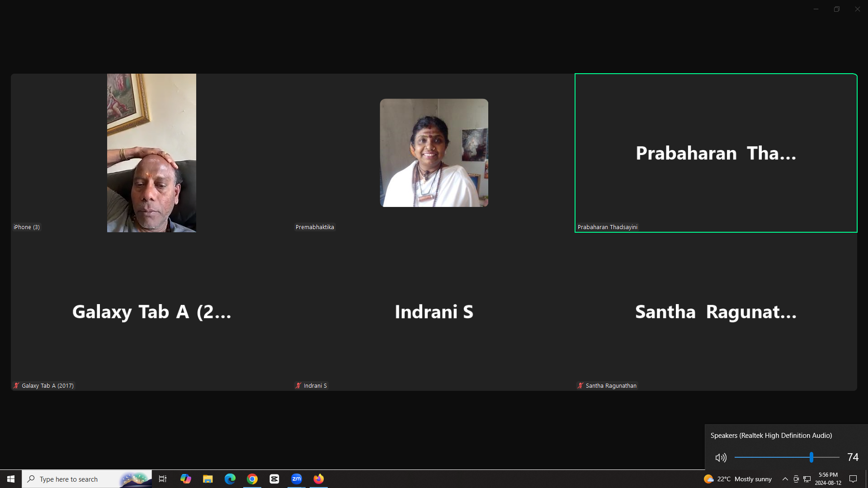Click Galaxy Tab A muted microphone icon

(16, 385)
